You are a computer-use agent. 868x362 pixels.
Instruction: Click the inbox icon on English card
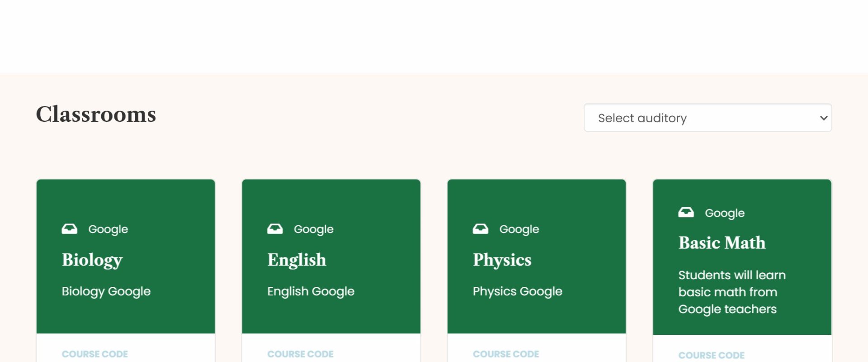275,229
